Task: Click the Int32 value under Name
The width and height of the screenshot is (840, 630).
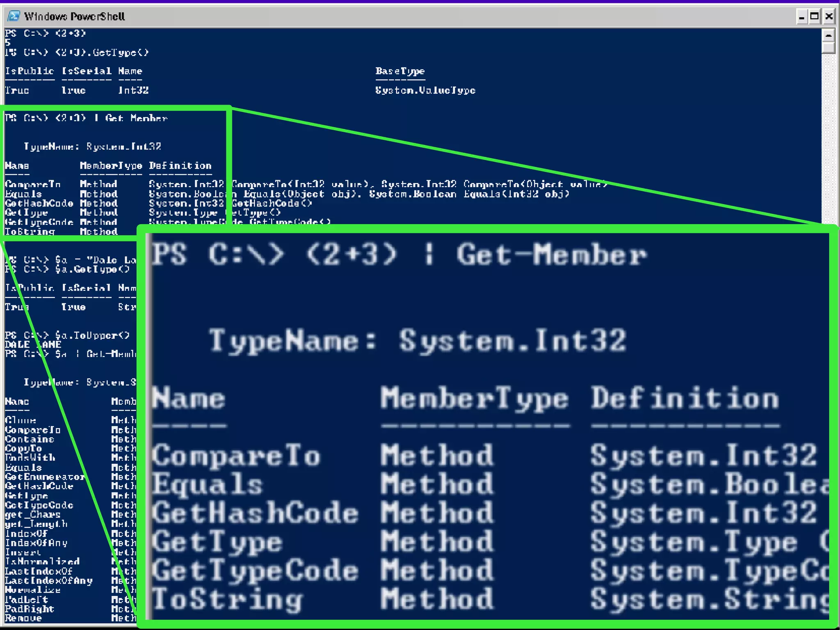Action: pyautogui.click(x=133, y=90)
